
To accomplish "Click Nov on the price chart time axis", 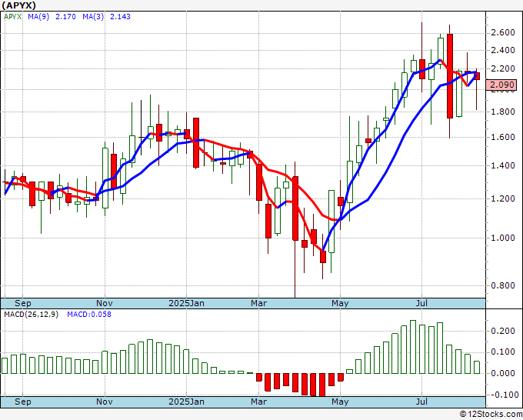I will (105, 303).
